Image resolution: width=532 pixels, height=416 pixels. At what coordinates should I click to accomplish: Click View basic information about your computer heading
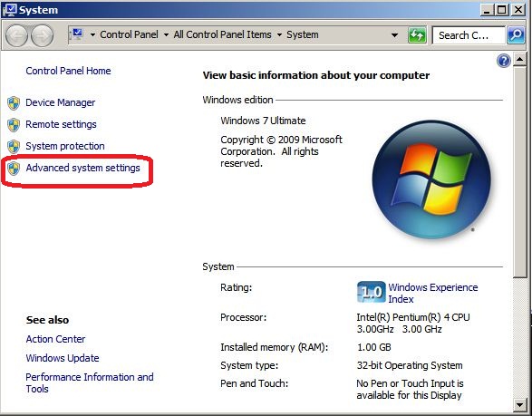point(316,75)
